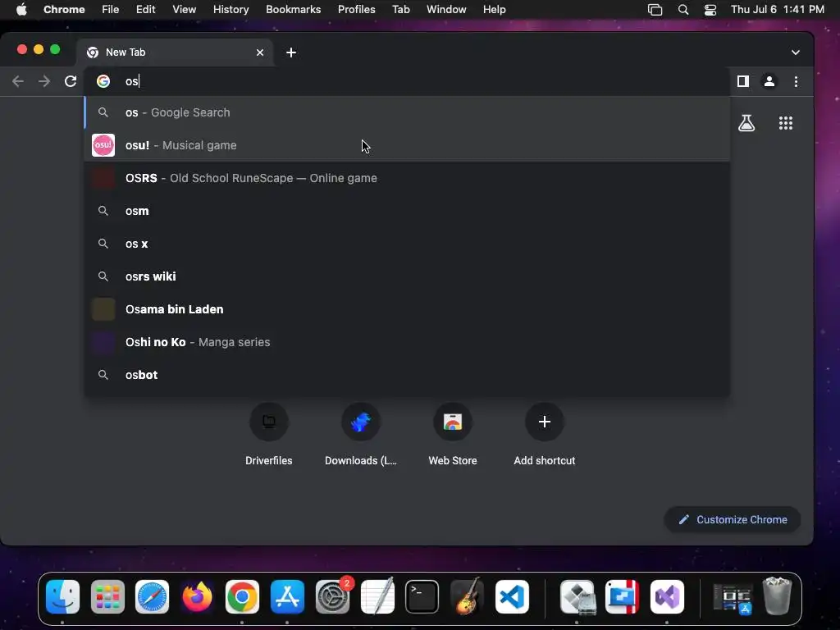Image resolution: width=840 pixels, height=630 pixels.
Task: Select the New Tab tab
Action: tap(176, 52)
